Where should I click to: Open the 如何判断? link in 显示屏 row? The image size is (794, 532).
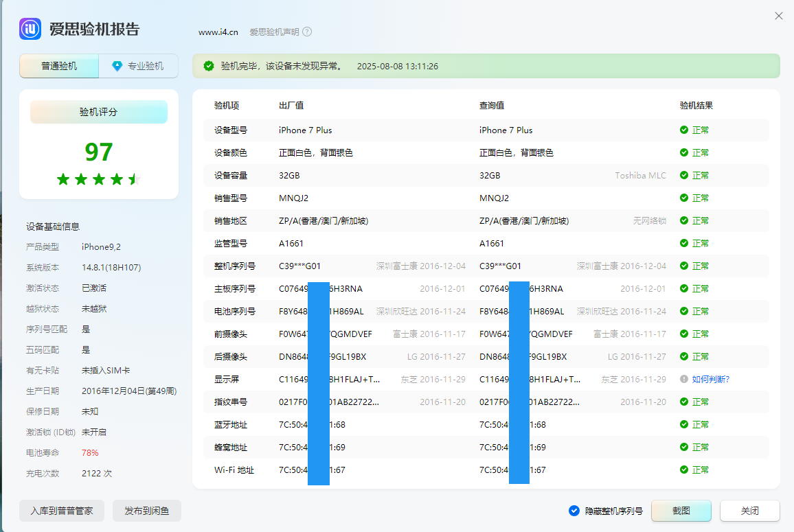[711, 379]
